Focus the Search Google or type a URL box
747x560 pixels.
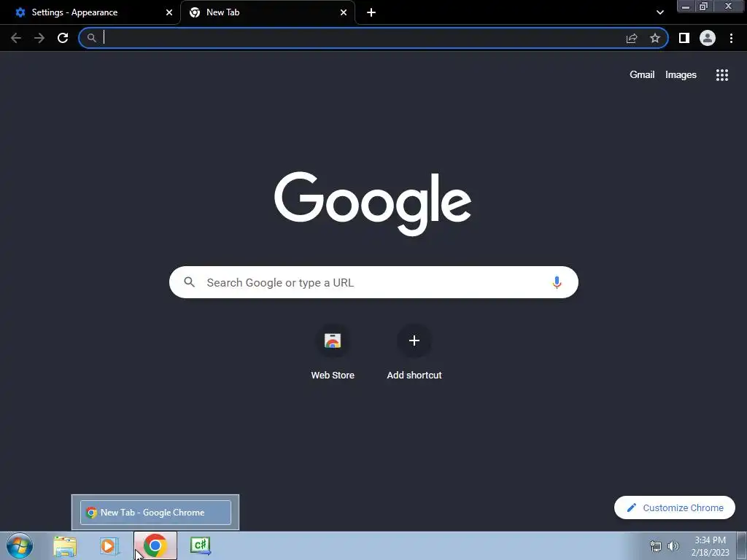373,282
